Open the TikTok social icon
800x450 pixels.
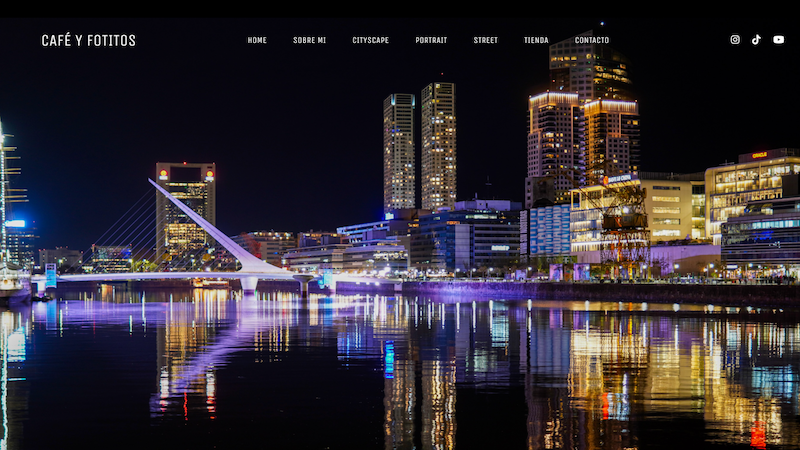click(756, 40)
